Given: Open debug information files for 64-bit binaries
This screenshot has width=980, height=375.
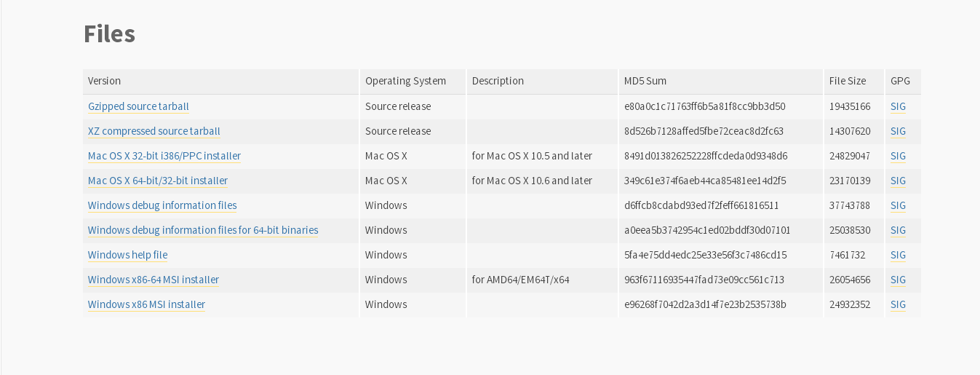Looking at the screenshot, I should (203, 230).
